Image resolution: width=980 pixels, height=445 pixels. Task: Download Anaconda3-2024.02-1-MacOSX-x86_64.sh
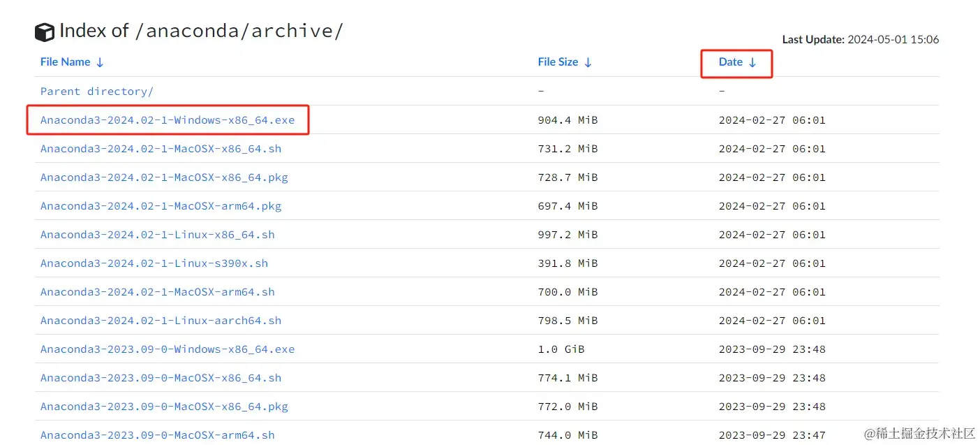pyautogui.click(x=161, y=148)
